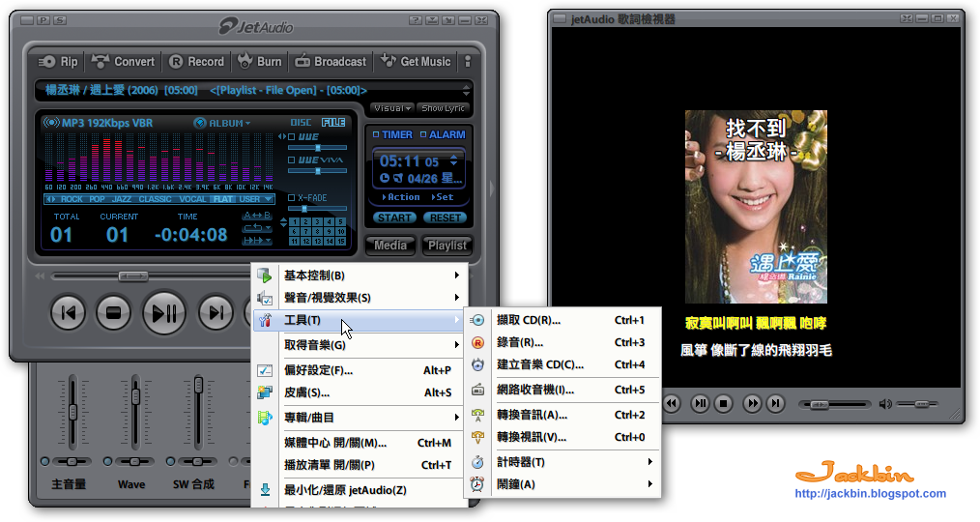
Task: Stop playback on the main jetAudio player
Action: tap(113, 312)
